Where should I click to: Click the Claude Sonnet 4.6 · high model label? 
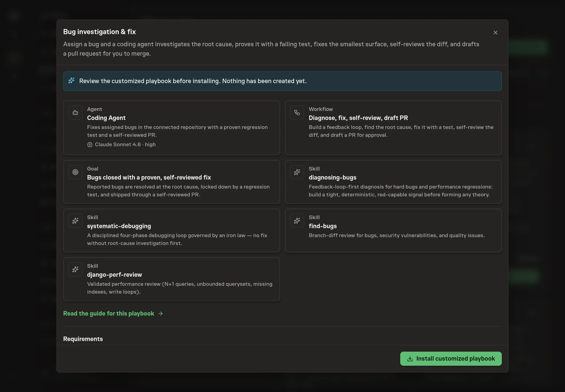(x=125, y=145)
